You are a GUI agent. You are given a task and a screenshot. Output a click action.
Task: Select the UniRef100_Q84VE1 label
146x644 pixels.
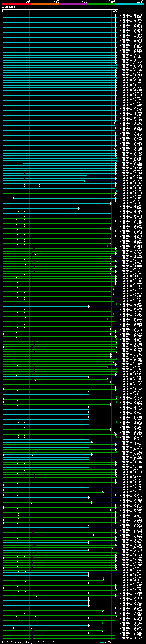[x=131, y=103]
